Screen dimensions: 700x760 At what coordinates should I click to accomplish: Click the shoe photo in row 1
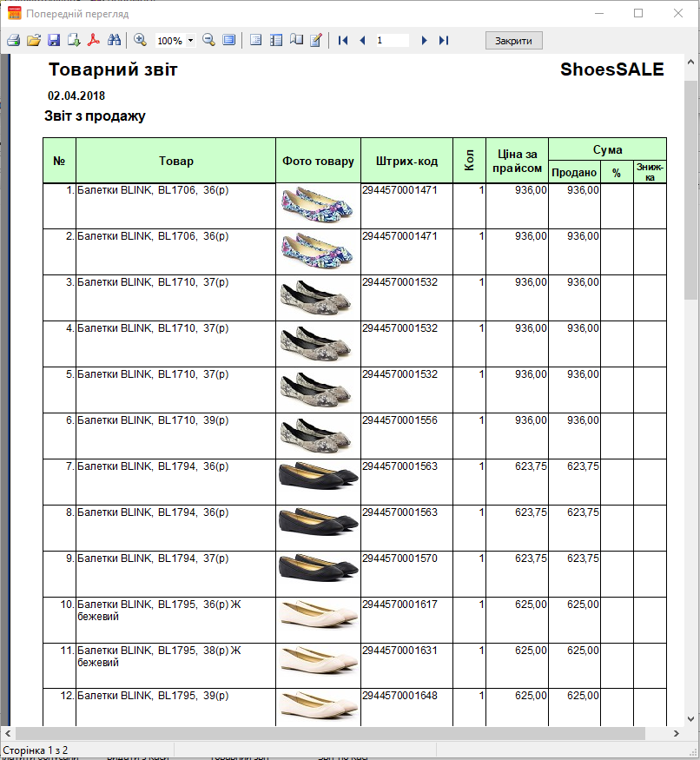pos(318,206)
